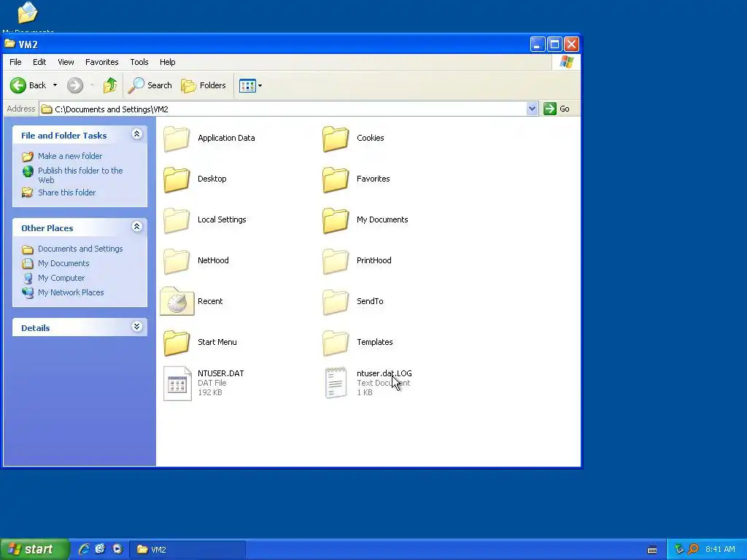Click the Forward arrow button
Viewport: 747px width, 560px height.
coord(75,86)
